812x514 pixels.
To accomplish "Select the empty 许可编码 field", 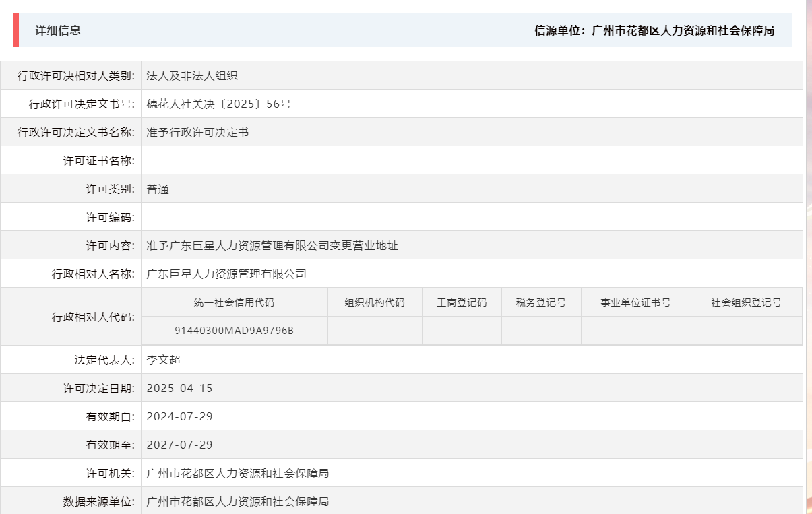I will [270, 216].
